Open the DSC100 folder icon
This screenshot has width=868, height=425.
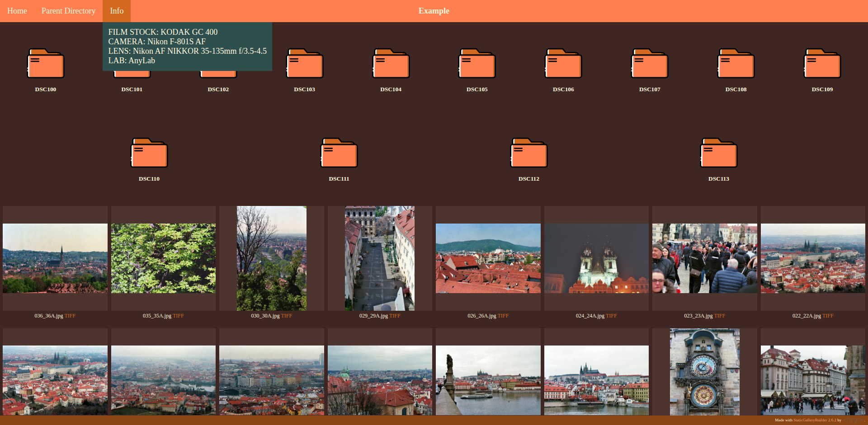tap(46, 64)
